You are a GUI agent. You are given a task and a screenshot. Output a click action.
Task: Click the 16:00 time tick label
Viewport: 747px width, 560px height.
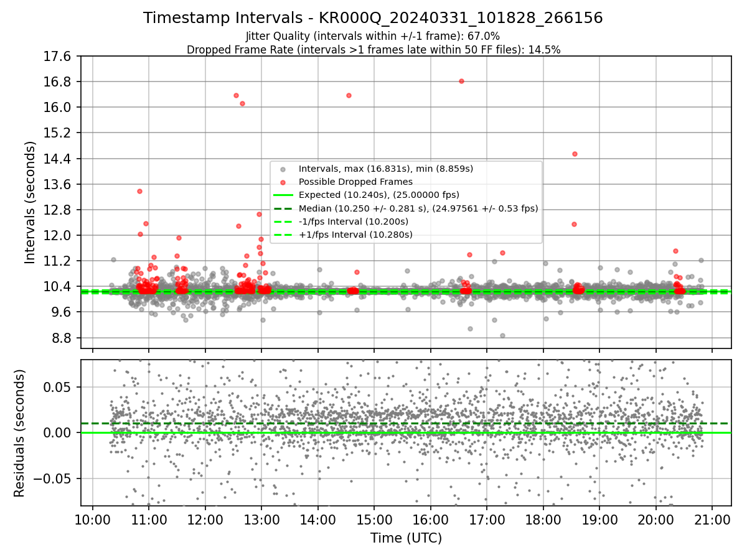(x=431, y=520)
